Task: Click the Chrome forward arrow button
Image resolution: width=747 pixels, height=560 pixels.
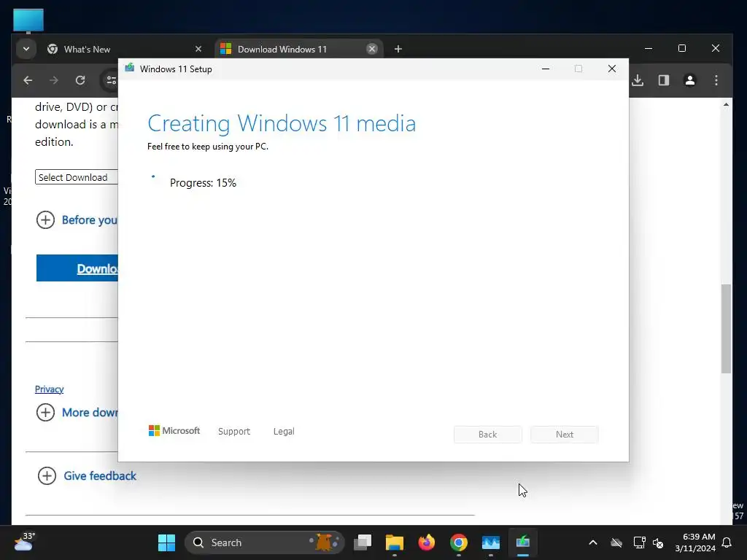Action: point(54,80)
